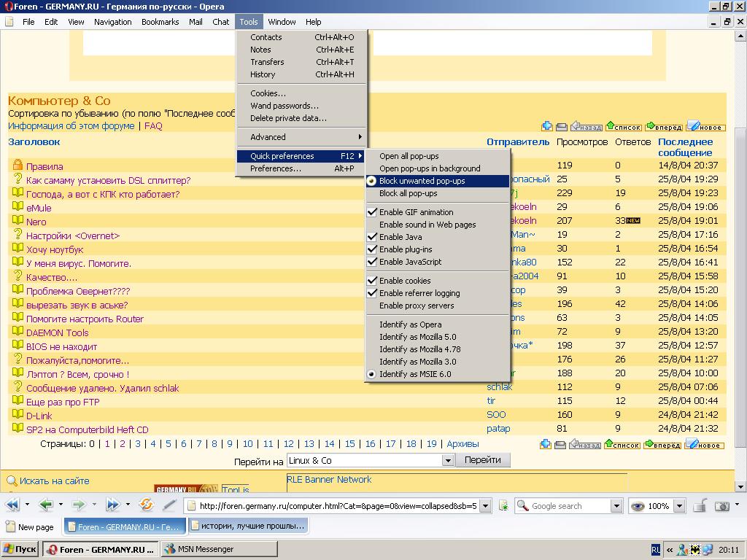Open the address bar URL dropdown arrow
This screenshot has height=560, width=747.
(x=485, y=506)
